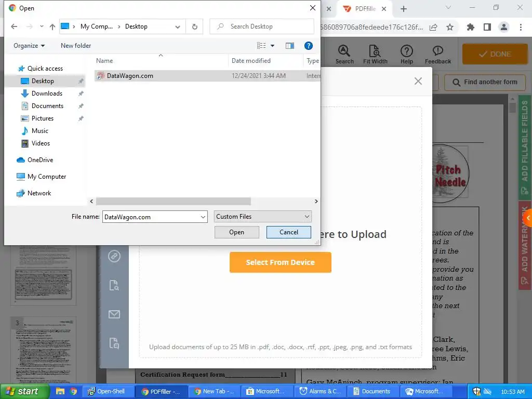Go back in Open dialog
This screenshot has width=532, height=399.
(14, 26)
